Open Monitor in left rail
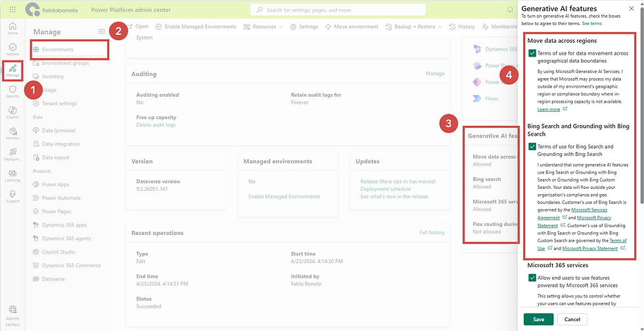This screenshot has height=331, width=644. click(x=12, y=134)
